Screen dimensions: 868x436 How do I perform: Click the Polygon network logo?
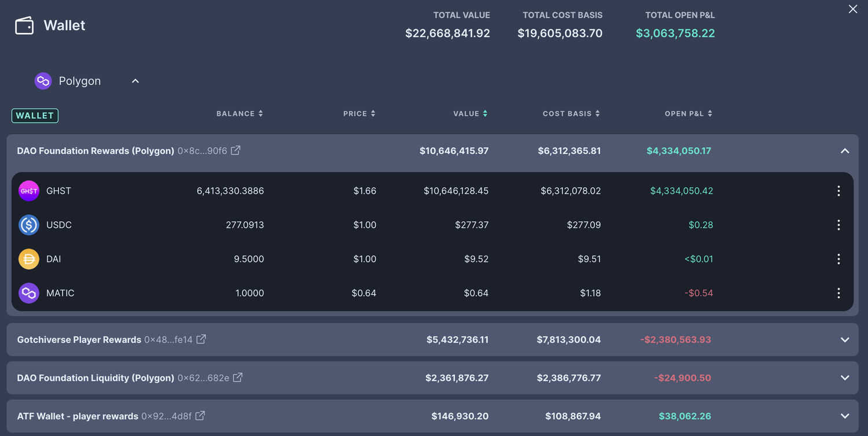click(x=43, y=81)
